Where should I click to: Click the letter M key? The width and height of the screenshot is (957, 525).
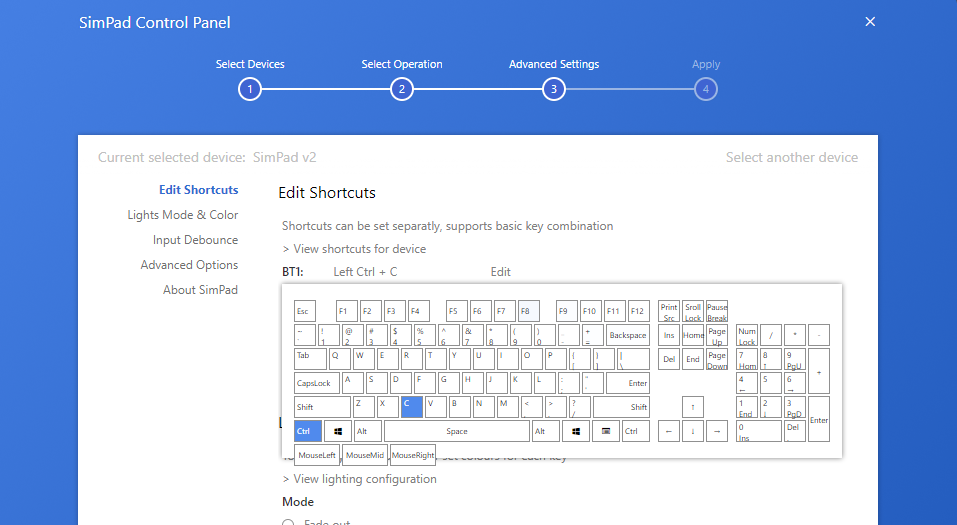508,407
